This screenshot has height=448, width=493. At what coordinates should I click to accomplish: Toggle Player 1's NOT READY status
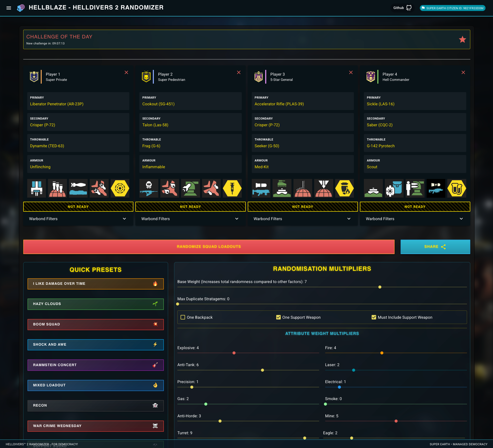point(78,207)
